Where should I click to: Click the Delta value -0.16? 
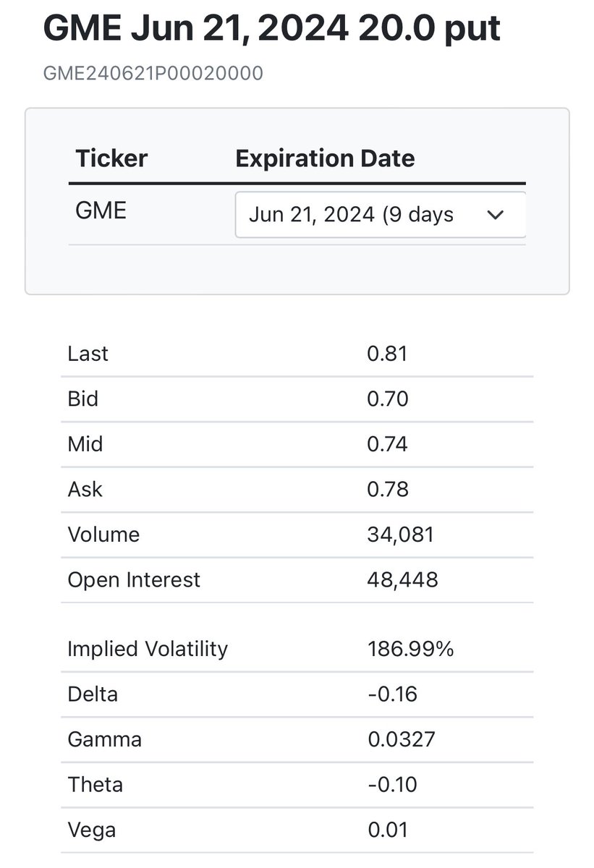(392, 694)
